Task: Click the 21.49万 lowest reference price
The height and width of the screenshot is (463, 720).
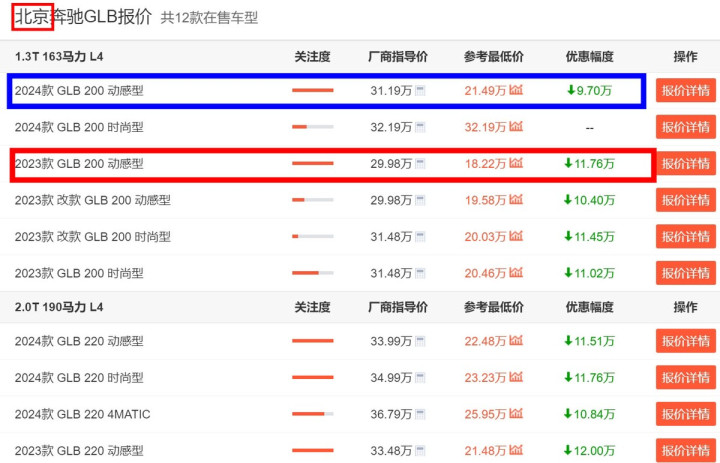Action: [485, 90]
